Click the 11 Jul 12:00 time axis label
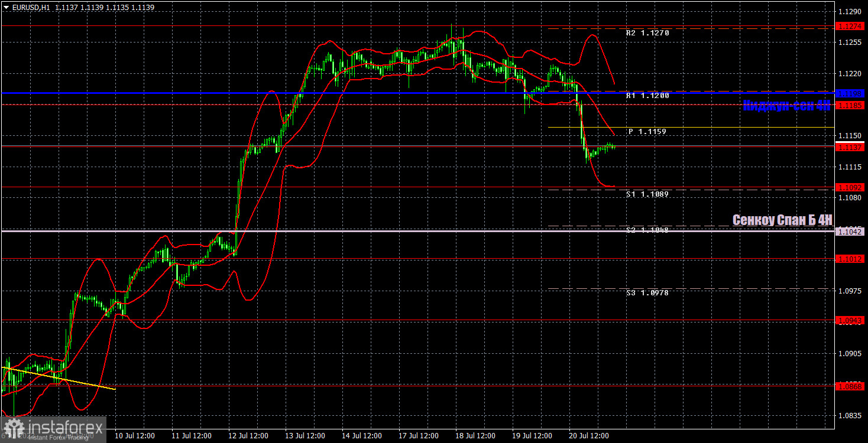Viewport: 868px width, 443px height. point(192,436)
